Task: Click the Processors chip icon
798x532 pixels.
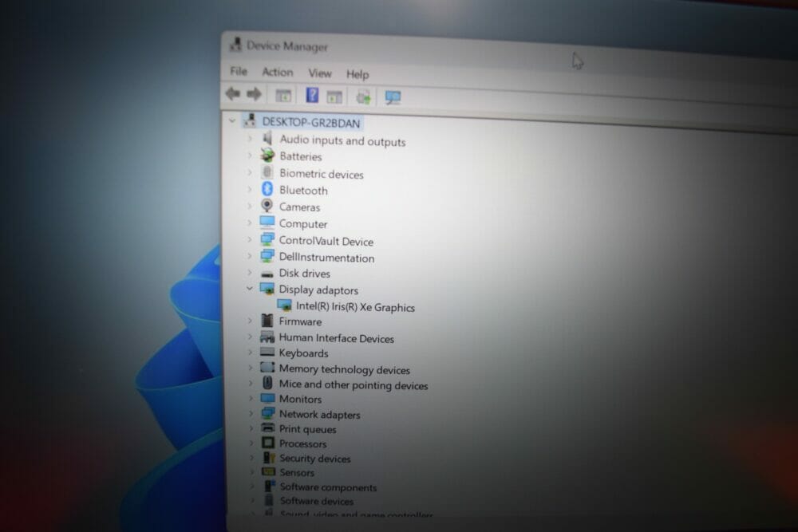Action: coord(268,443)
